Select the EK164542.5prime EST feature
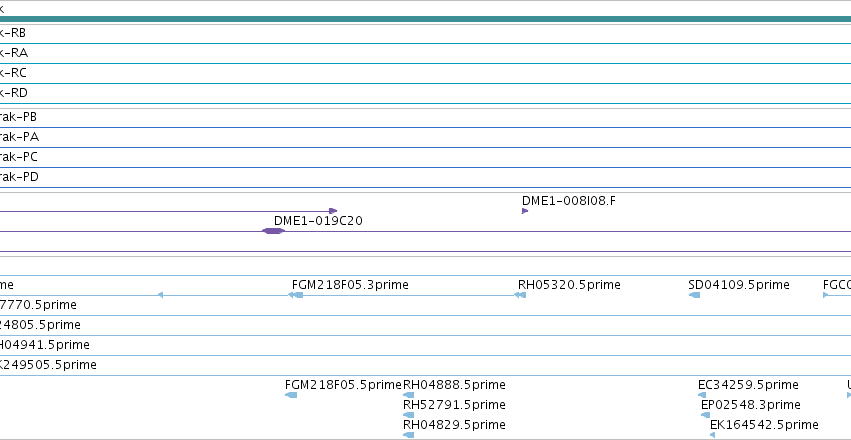Viewport: 851px width, 440px height. tap(713, 435)
